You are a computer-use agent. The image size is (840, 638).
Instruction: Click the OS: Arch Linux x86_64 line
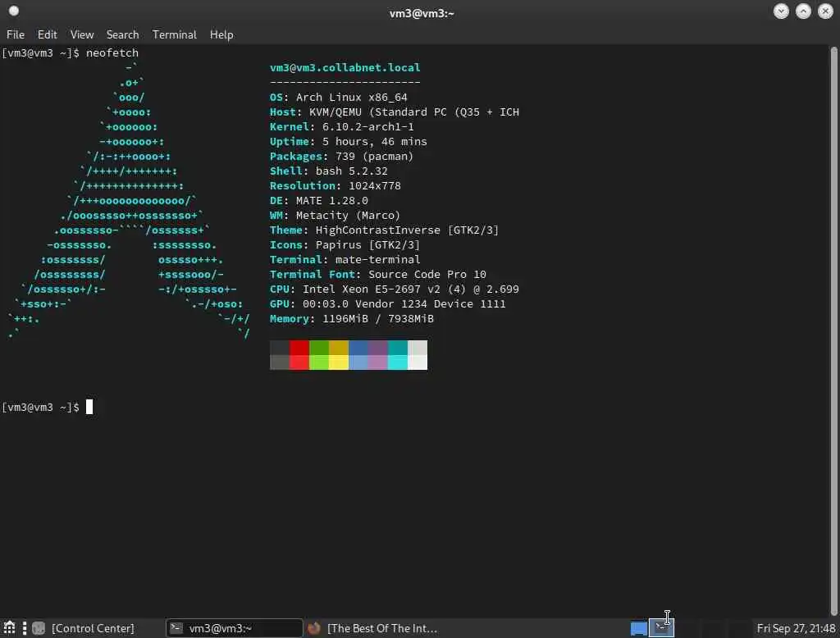point(339,98)
